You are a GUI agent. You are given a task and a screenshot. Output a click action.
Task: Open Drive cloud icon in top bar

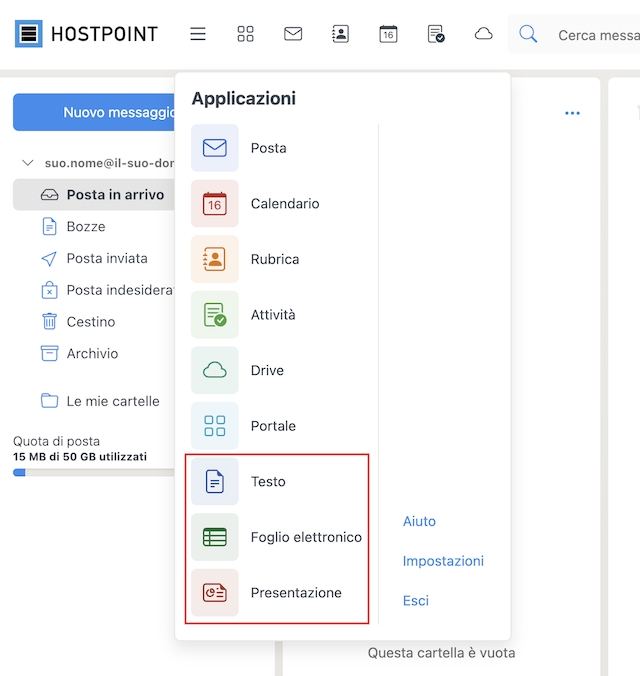point(483,34)
